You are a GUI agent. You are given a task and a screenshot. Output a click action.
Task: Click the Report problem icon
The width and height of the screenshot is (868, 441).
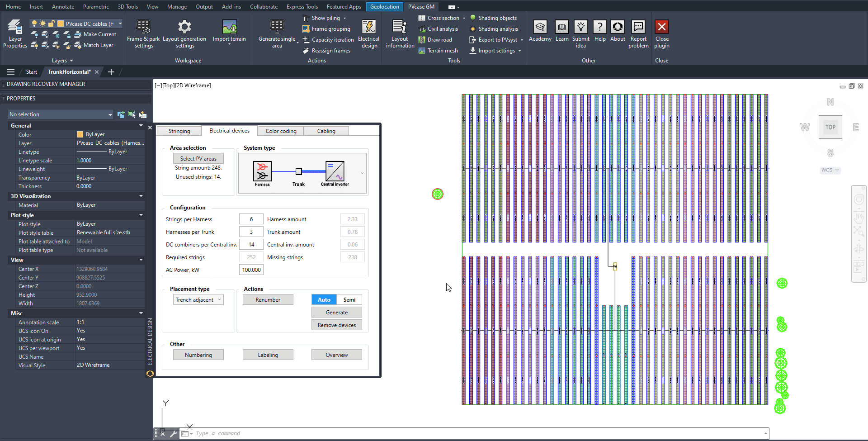638,27
